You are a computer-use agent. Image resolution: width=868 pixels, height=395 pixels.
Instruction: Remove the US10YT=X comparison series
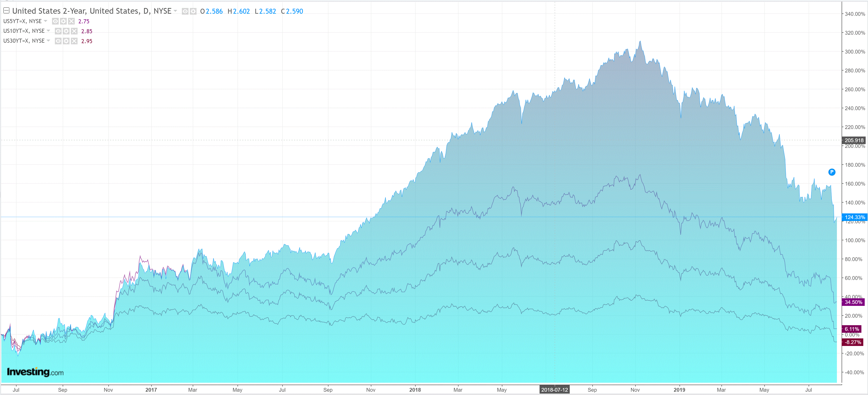pos(74,31)
